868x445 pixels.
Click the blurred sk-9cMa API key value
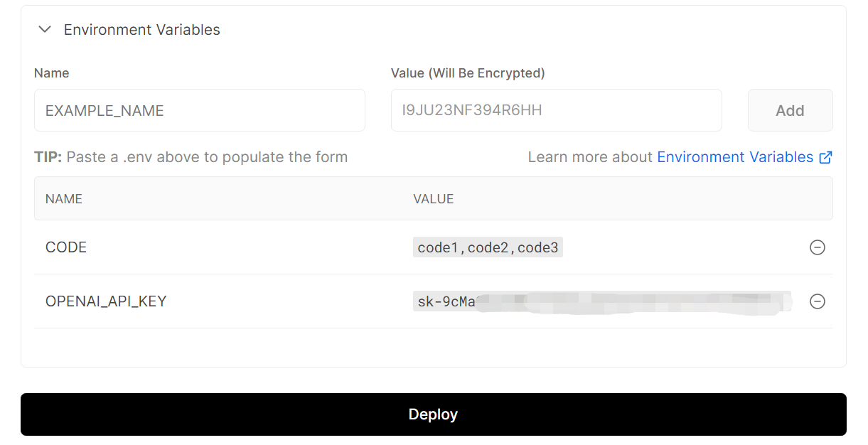[601, 301]
